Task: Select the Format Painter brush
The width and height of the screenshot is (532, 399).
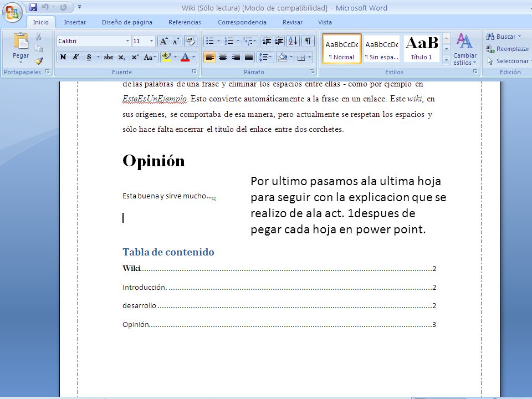Action: 39,61
